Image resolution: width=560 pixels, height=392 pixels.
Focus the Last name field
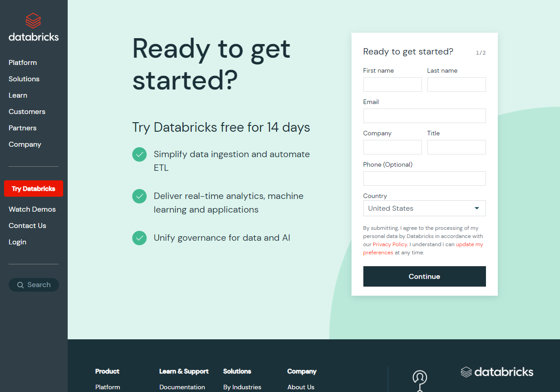click(x=456, y=84)
